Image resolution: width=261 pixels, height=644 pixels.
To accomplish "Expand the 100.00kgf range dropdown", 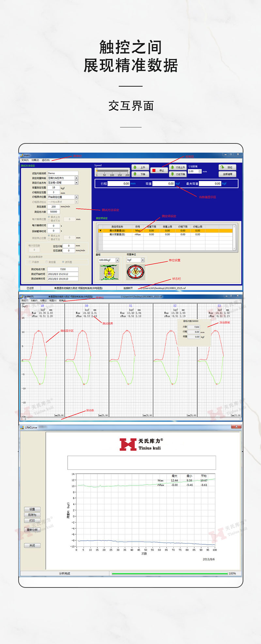I will click(x=117, y=260).
